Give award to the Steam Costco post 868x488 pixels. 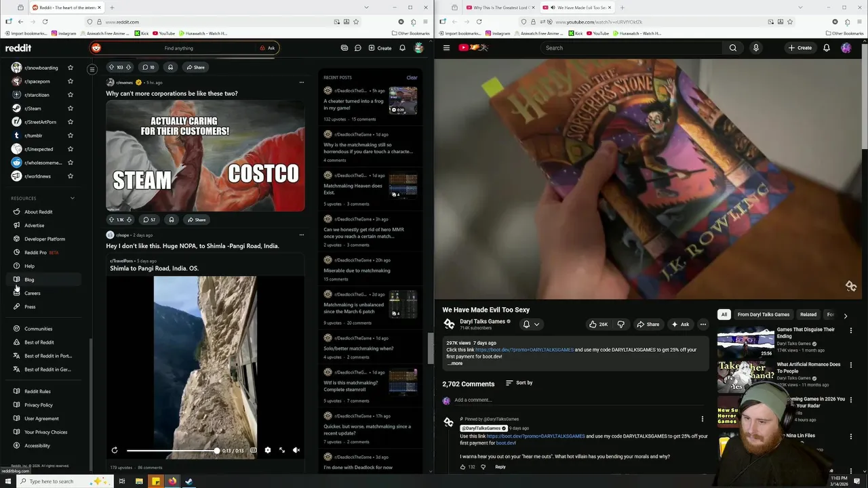(172, 220)
